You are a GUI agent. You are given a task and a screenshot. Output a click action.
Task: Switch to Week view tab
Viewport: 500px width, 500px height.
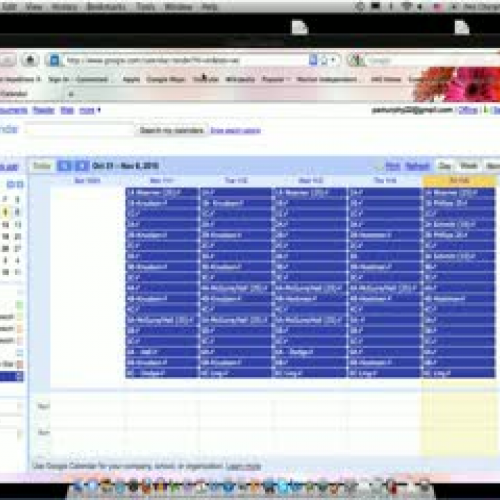point(468,166)
